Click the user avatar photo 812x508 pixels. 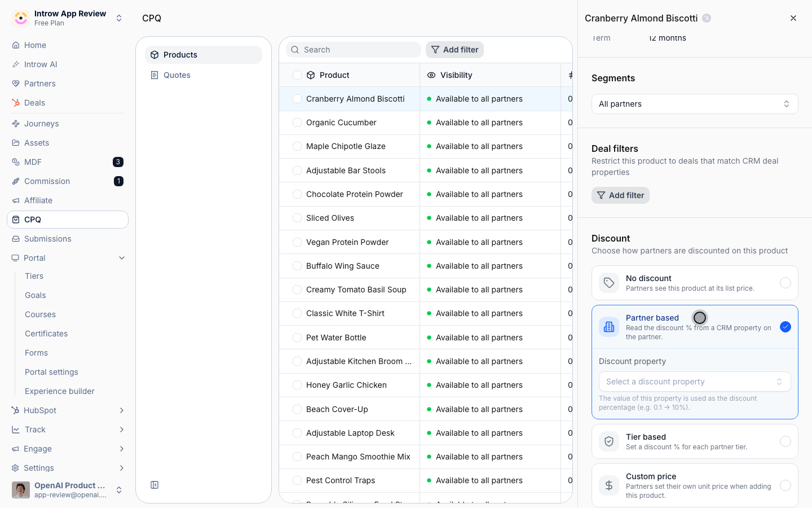[21, 490]
